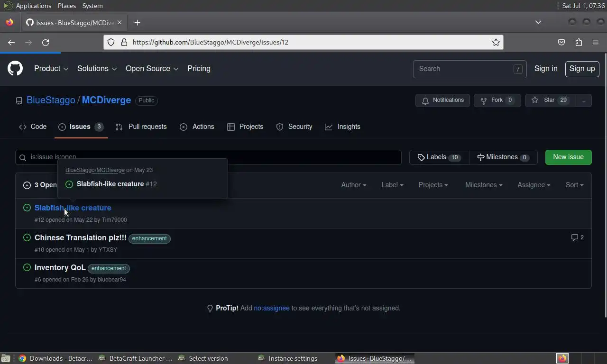The width and height of the screenshot is (607, 364).
Task: Click author YTXSY link
Action: [108, 250]
